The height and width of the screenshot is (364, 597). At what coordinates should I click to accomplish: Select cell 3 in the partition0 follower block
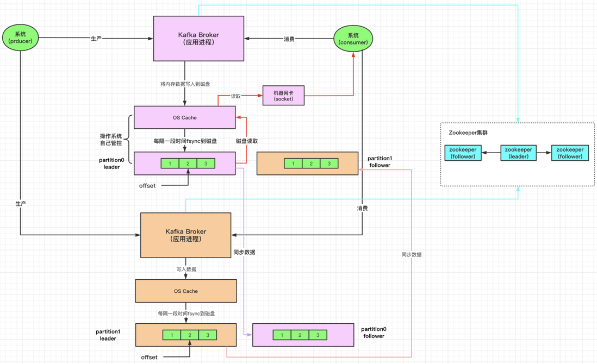pos(318,335)
